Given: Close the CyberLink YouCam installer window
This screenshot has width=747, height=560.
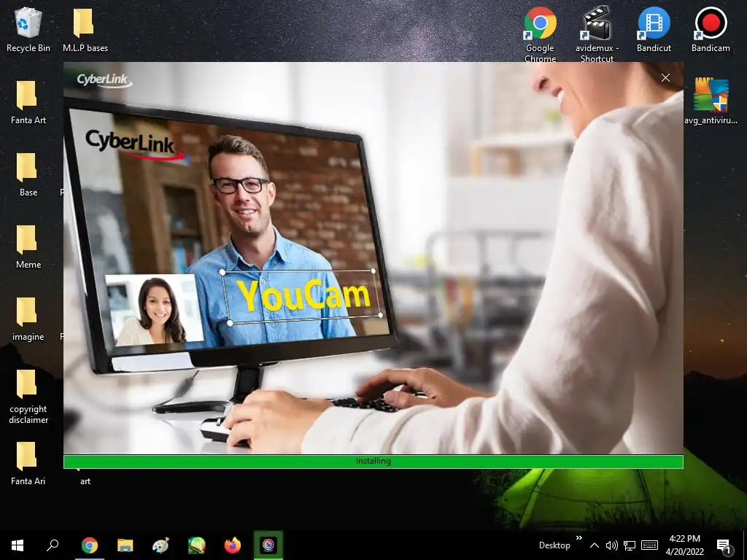Looking at the screenshot, I should 665,77.
